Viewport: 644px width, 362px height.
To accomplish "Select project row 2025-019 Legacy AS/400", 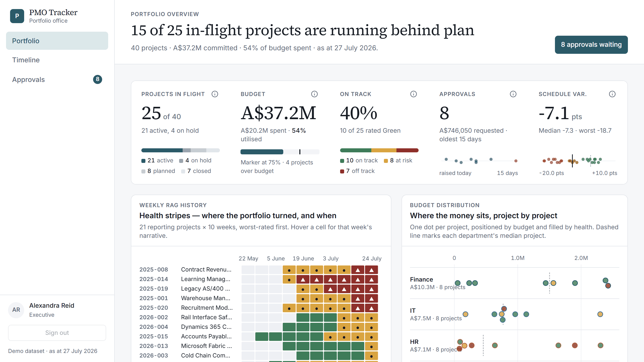I will coord(259,289).
